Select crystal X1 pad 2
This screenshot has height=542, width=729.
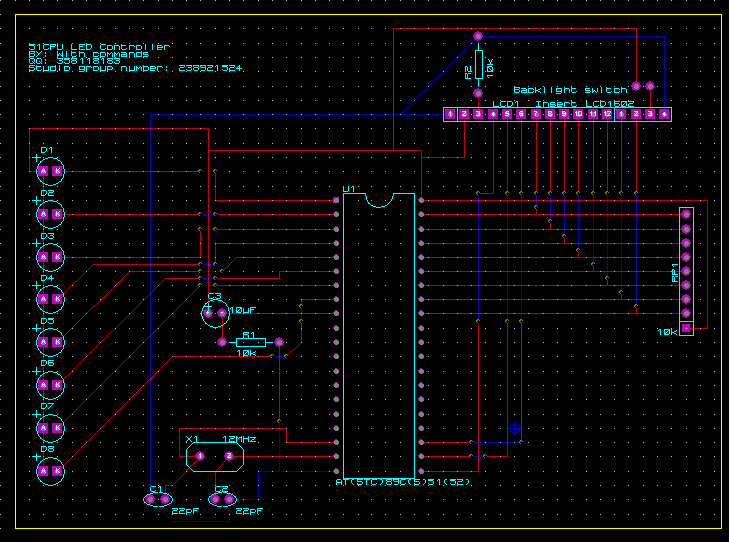coord(229,456)
